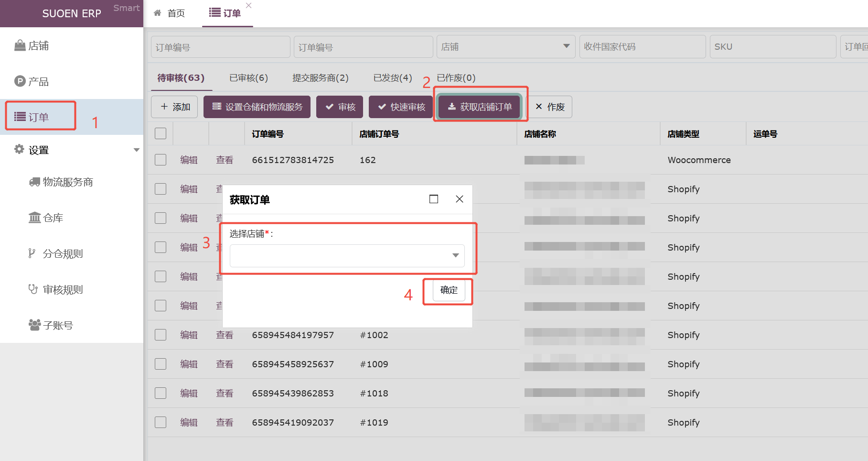Switch to the 已作废(0) tab
This screenshot has width=868, height=461.
pyautogui.click(x=456, y=78)
